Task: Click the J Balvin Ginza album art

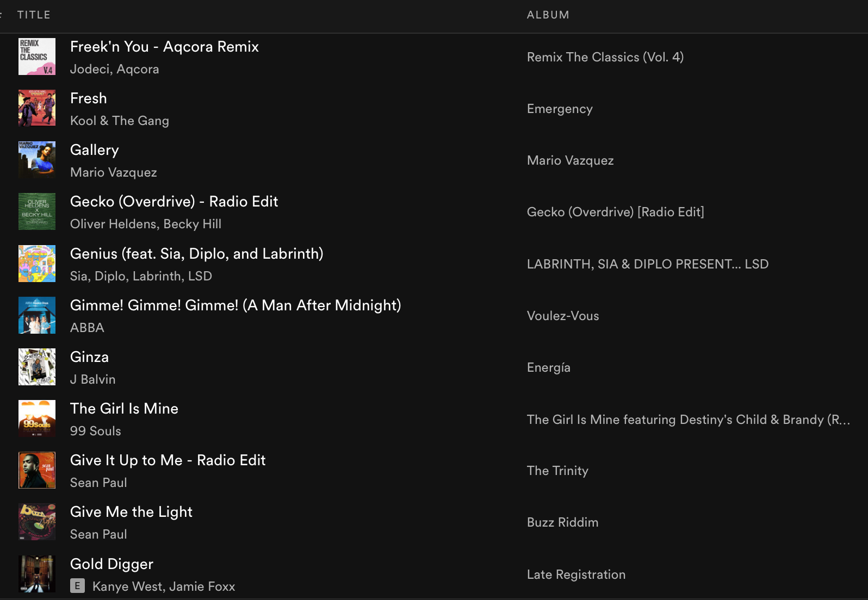Action: (37, 367)
